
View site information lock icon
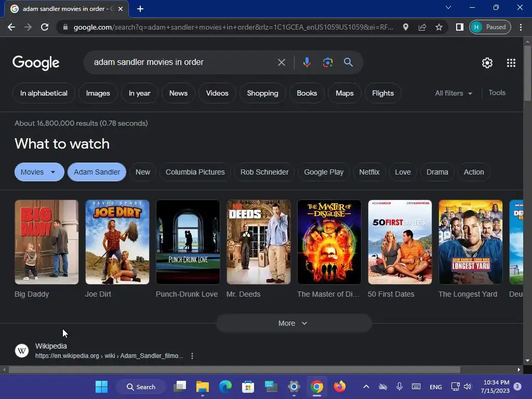pos(65,27)
